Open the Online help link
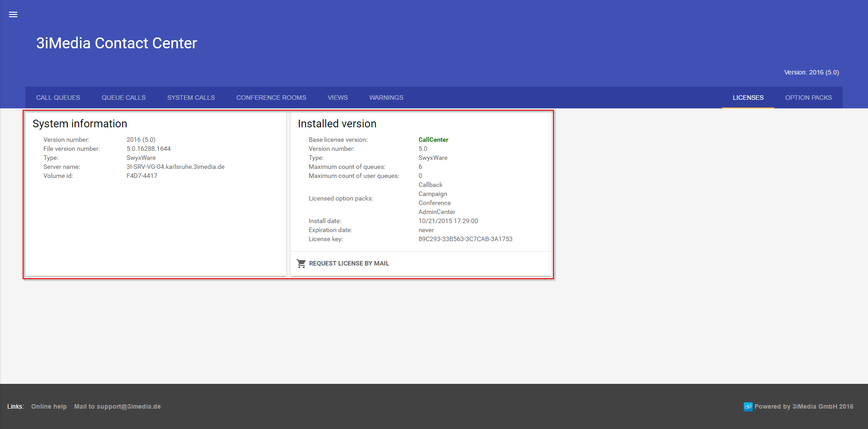 point(49,406)
